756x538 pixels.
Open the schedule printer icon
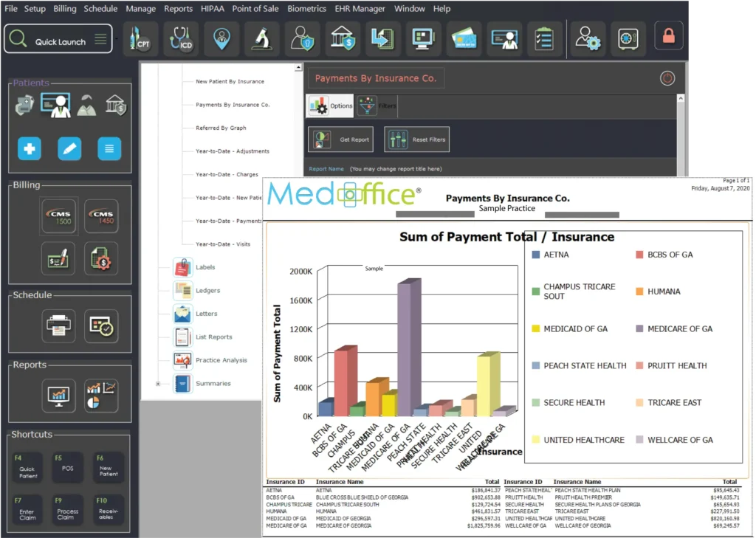(58, 325)
